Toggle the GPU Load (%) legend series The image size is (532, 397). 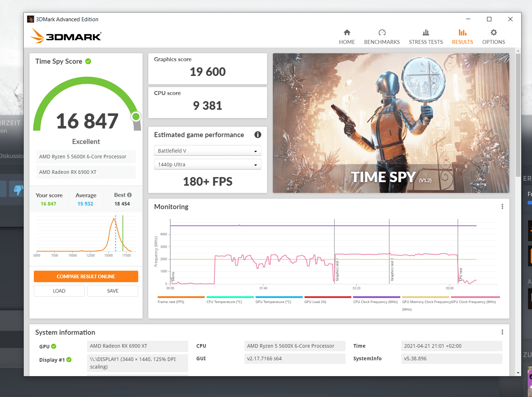pos(328,300)
